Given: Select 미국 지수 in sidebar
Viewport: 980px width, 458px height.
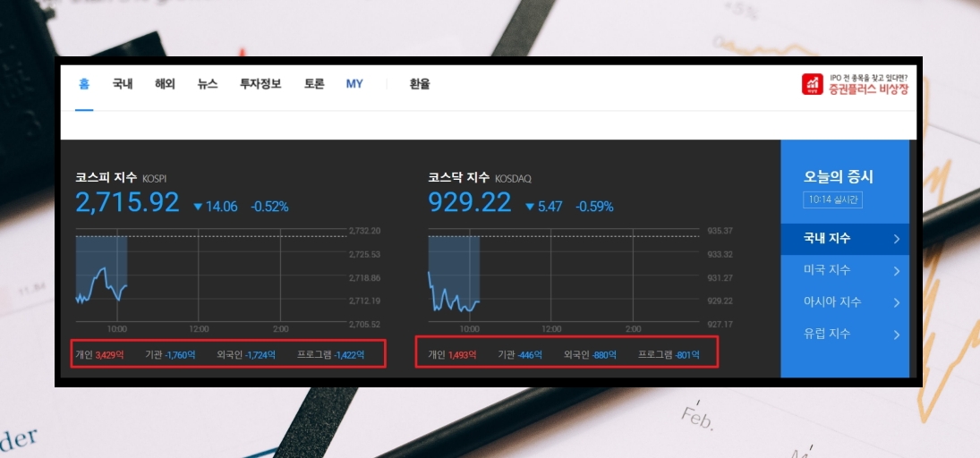Looking at the screenshot, I should [844, 270].
